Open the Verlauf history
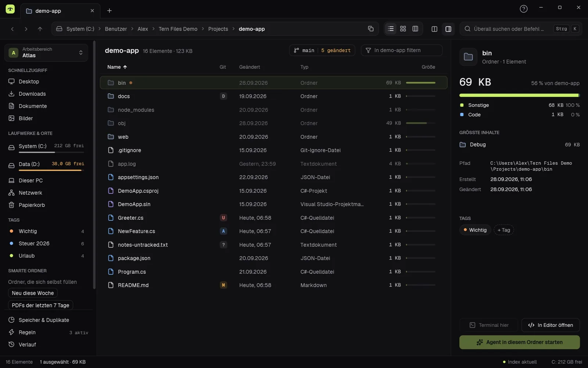 tap(46, 345)
